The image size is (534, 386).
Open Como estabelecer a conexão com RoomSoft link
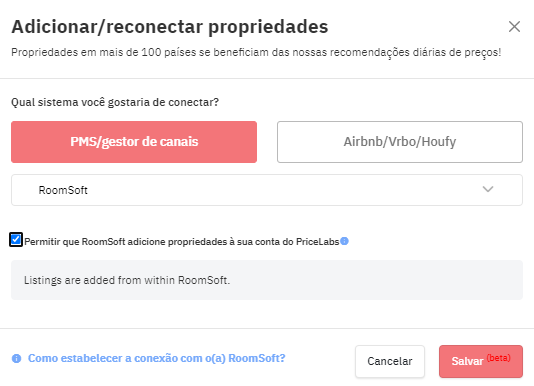click(x=156, y=358)
